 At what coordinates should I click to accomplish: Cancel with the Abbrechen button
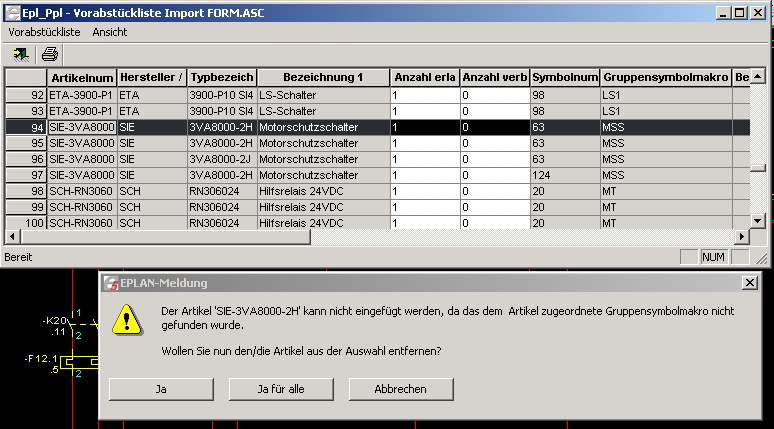[401, 389]
